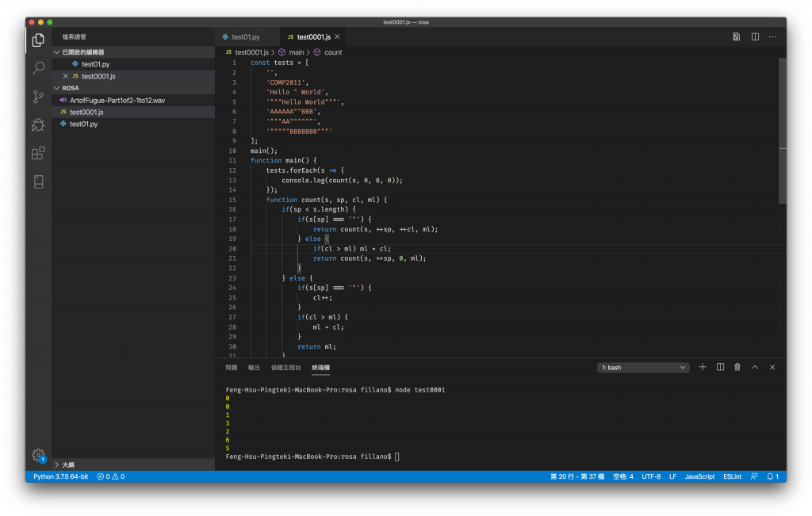Click the editor vertical scrollbar
The width and height of the screenshot is (812, 516).
point(782,131)
